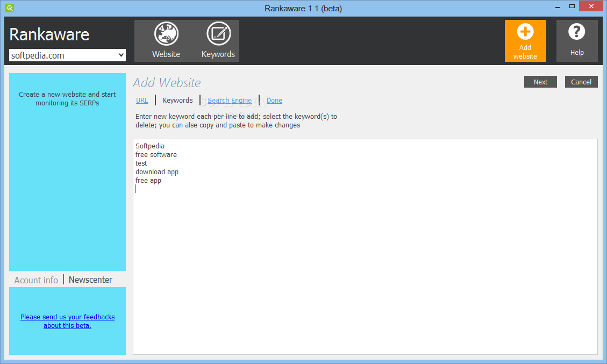
Task: Click 'Create a new website' description text
Action: 67,99
